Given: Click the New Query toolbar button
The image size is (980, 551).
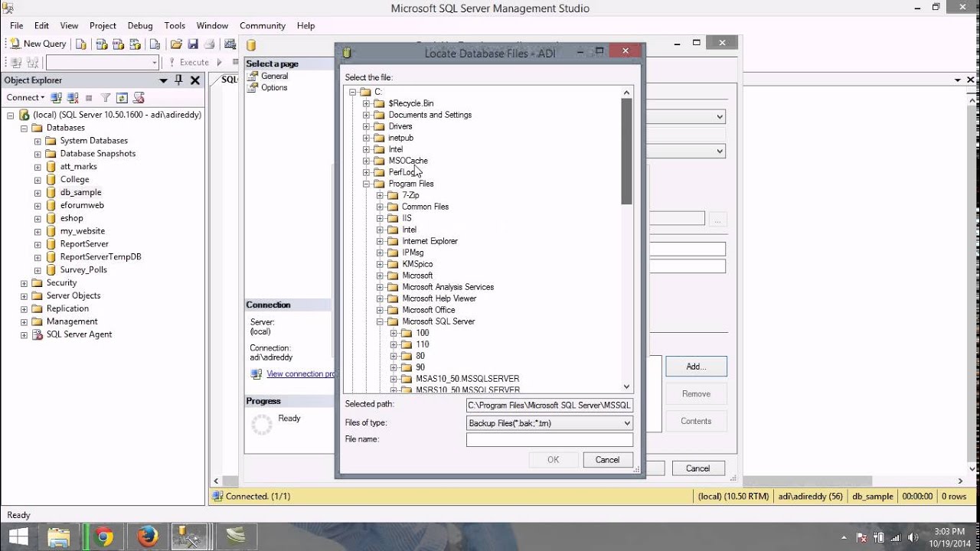Looking at the screenshot, I should tap(38, 44).
